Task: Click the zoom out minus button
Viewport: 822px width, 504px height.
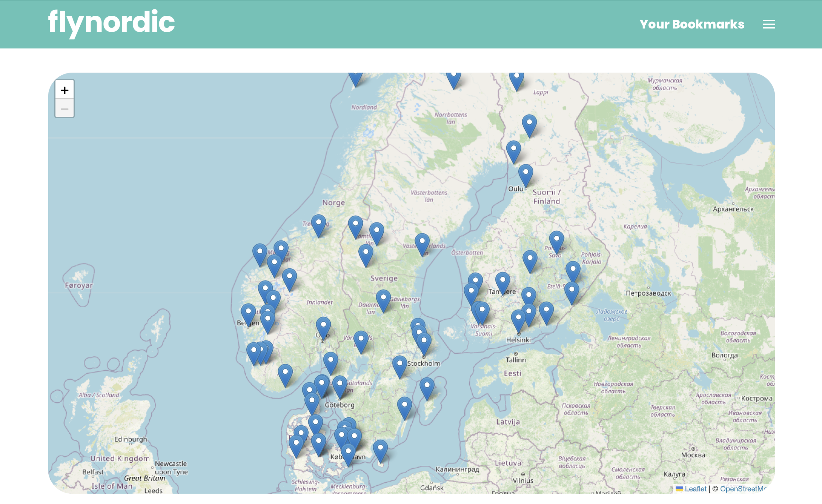Action: point(65,109)
